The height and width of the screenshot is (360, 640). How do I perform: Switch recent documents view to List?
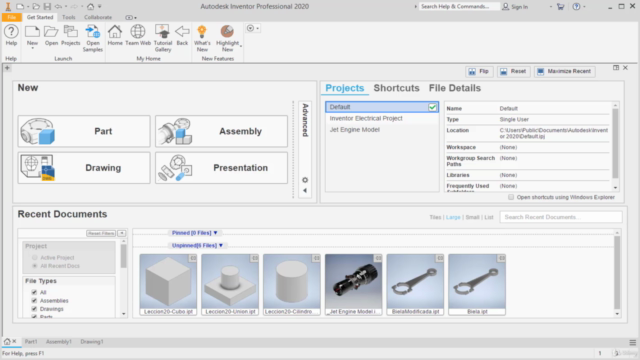489,217
